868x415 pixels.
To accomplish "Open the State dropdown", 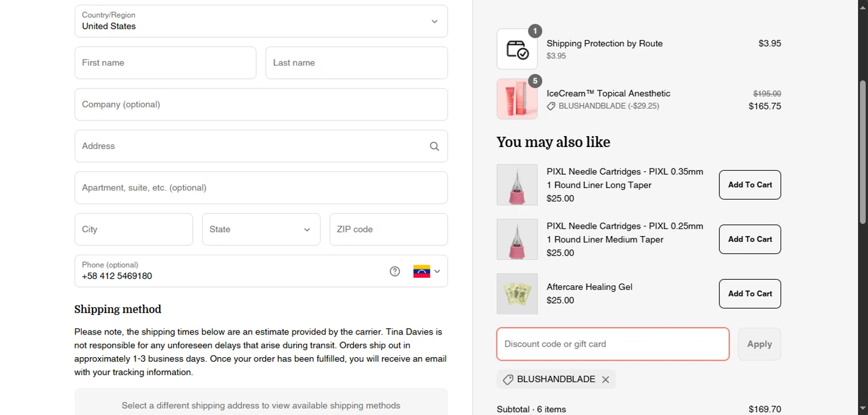I will 261,229.
